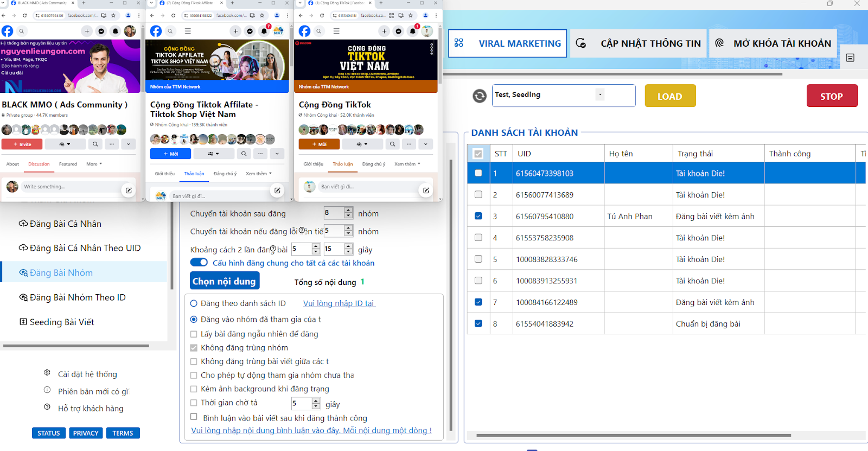Open Chrome menu in BLACK MMO window
Screen dimensions: 868x451
coord(139,15)
